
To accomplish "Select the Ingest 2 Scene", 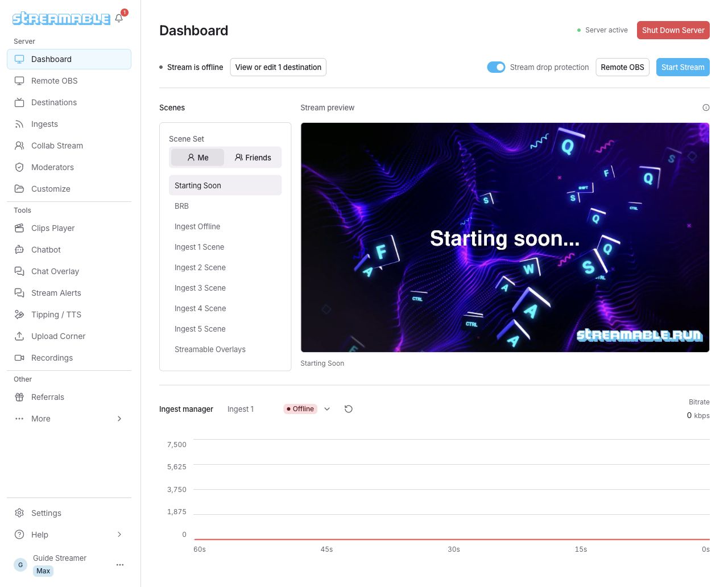I will 225,267.
